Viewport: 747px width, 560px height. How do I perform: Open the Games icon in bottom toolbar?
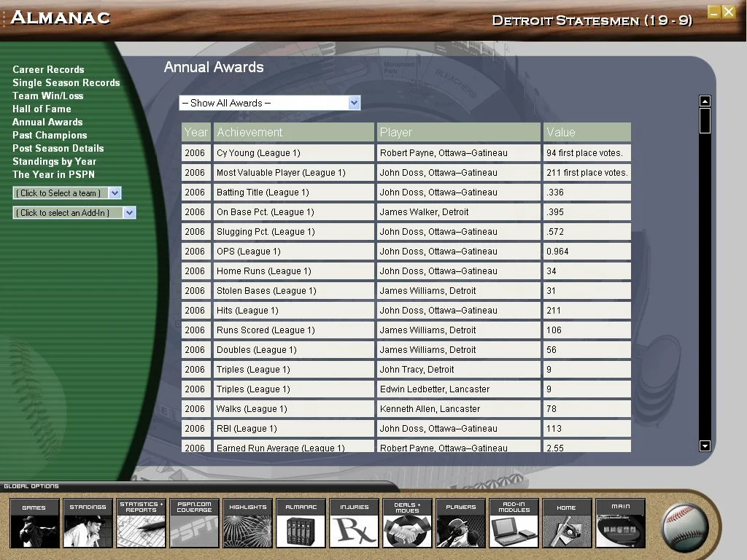point(34,524)
